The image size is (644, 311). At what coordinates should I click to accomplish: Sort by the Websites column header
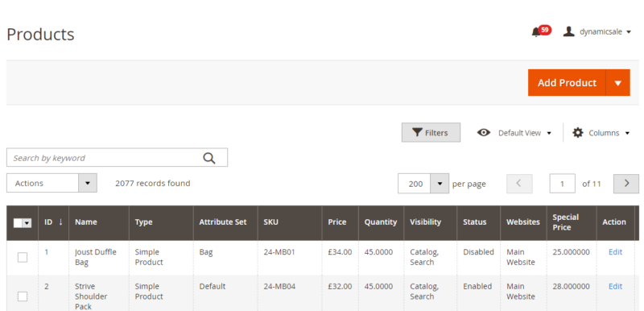[523, 222]
